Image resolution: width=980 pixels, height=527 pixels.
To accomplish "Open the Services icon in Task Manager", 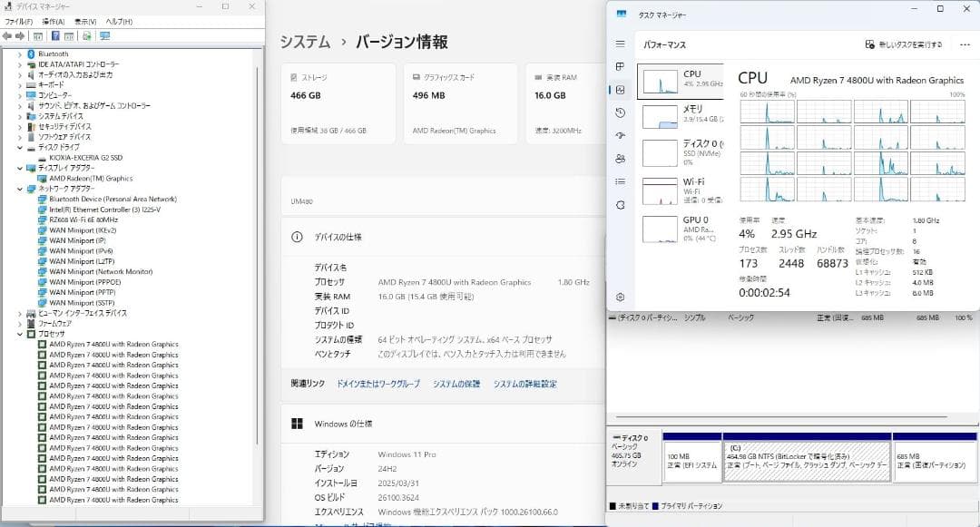I will tap(620, 204).
